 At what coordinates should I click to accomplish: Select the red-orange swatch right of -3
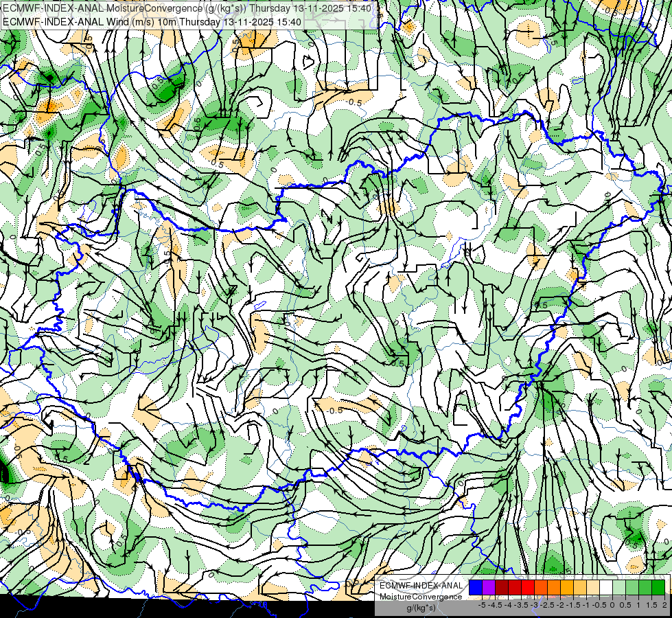click(541, 587)
